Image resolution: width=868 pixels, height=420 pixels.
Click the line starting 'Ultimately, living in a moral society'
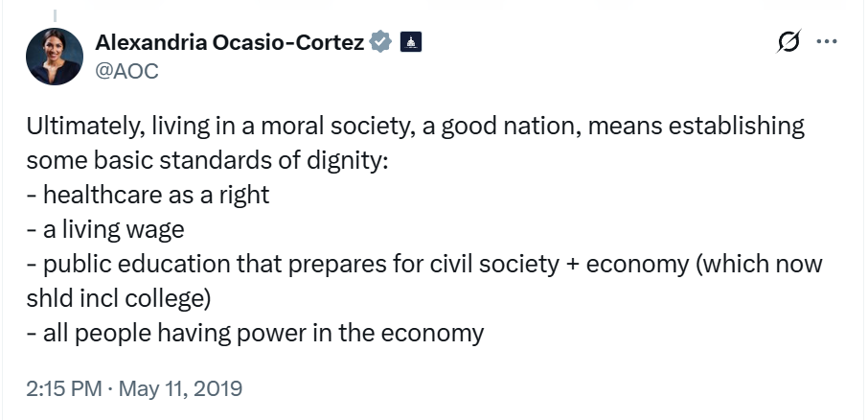point(415,127)
